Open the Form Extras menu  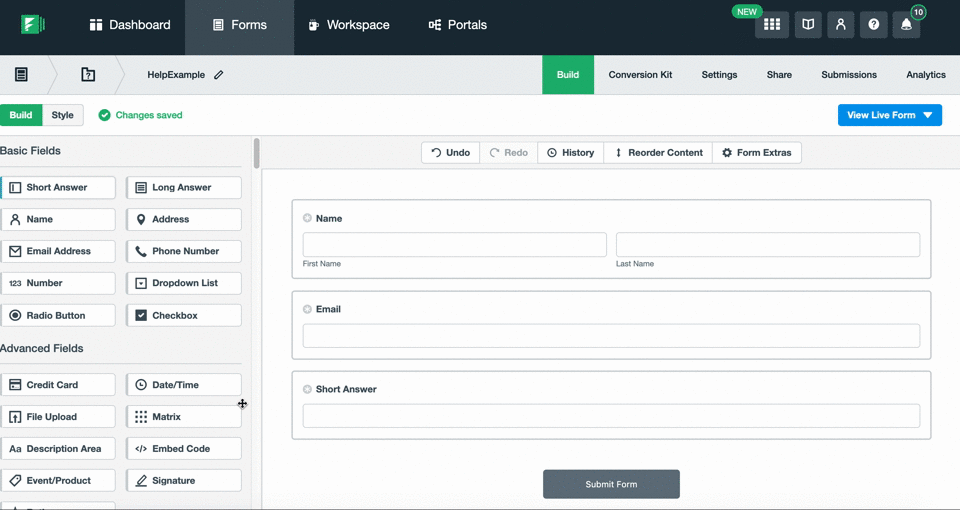(x=756, y=153)
